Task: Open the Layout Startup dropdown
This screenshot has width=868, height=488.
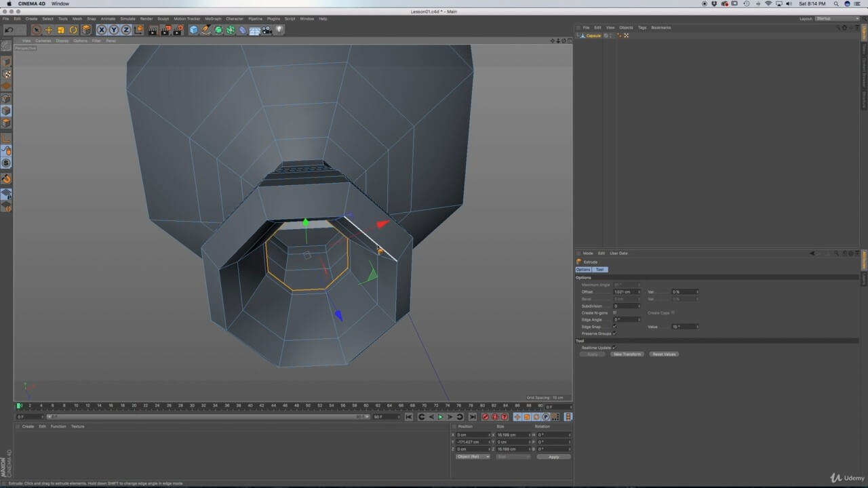Action: [x=836, y=18]
